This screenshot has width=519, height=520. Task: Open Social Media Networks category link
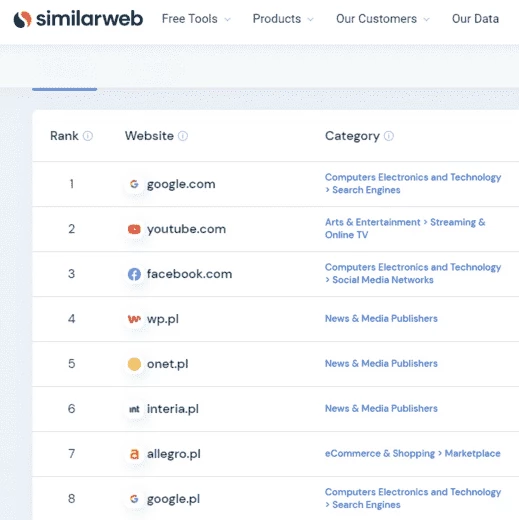(383, 280)
